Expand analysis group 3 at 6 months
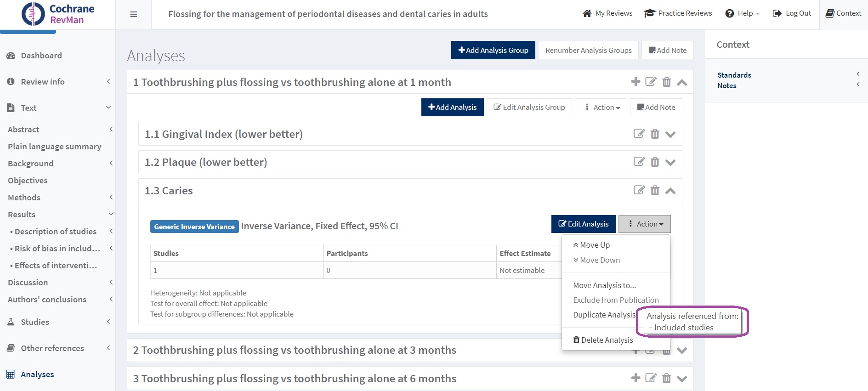The image size is (868, 391). coord(682,379)
